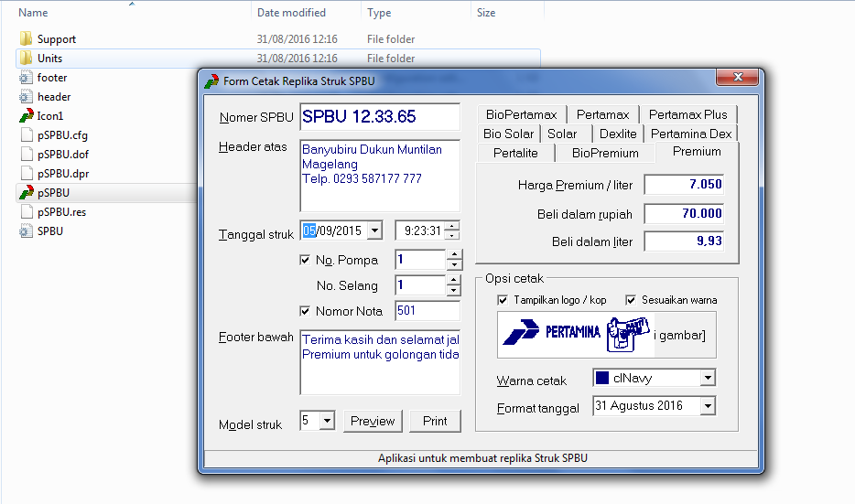Click Support folder date 31/08/2016 12:16

(x=298, y=39)
